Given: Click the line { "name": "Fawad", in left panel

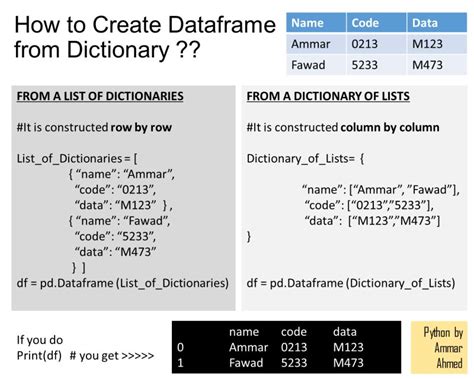Looking at the screenshot, I should tap(119, 221).
